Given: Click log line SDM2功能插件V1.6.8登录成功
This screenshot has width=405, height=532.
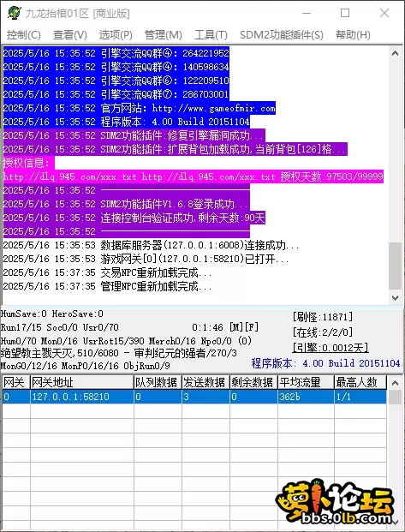Looking at the screenshot, I should point(126,204).
